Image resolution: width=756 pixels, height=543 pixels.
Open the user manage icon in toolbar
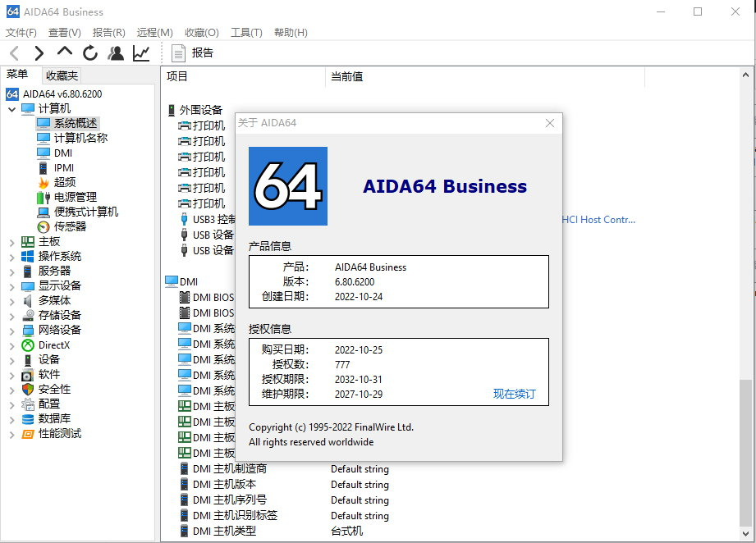tap(116, 53)
